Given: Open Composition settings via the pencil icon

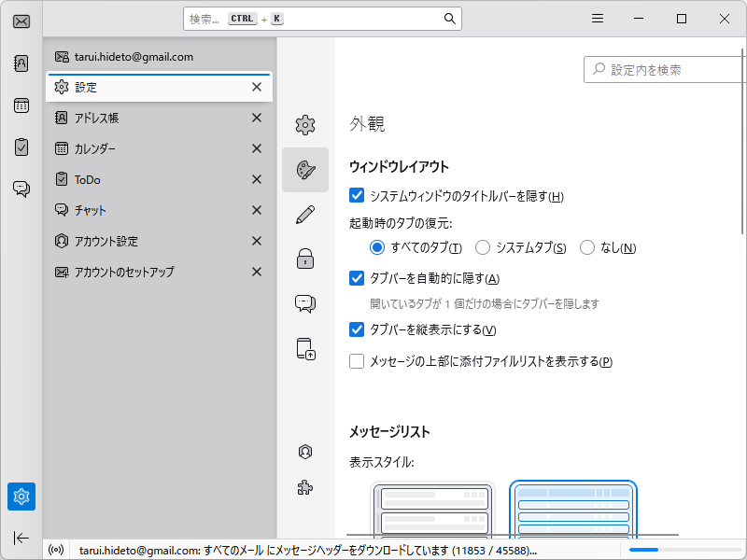Looking at the screenshot, I should pos(305,215).
